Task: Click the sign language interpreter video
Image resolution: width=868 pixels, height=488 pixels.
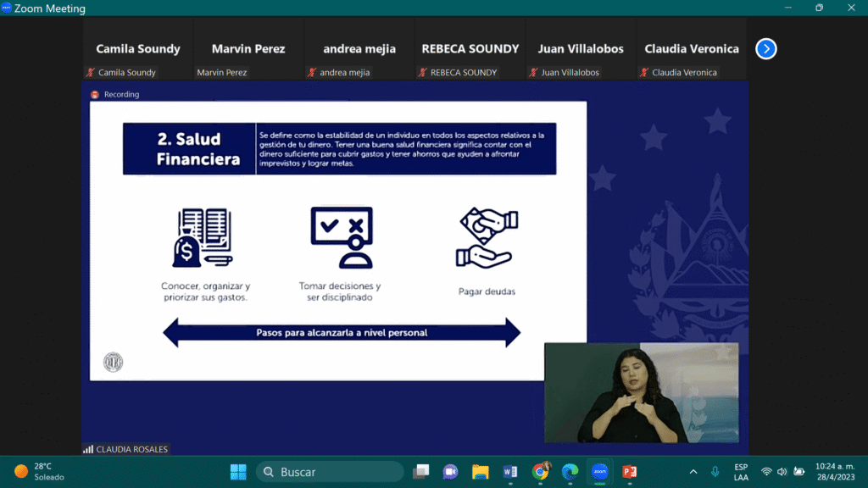Action: 641,392
